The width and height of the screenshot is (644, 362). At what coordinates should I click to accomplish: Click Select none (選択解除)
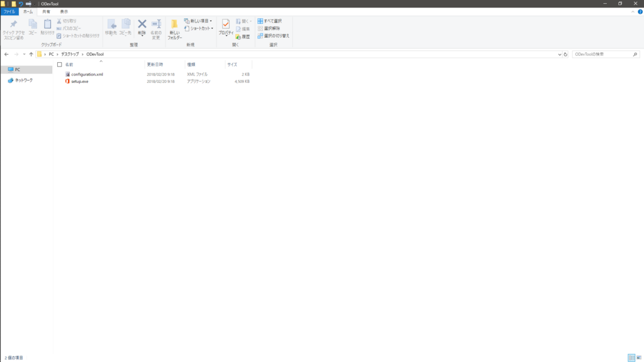click(269, 28)
